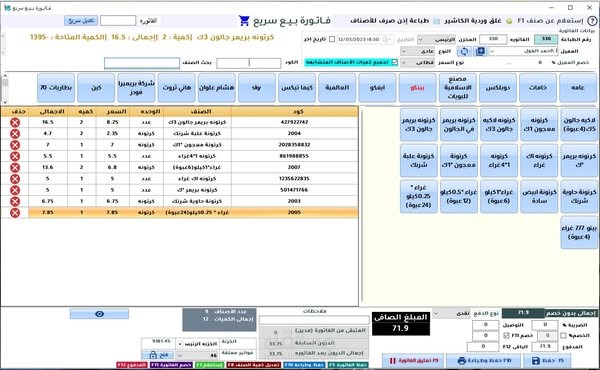Delete the row with code 2003
The height and width of the screenshot is (370, 600).
click(x=15, y=201)
